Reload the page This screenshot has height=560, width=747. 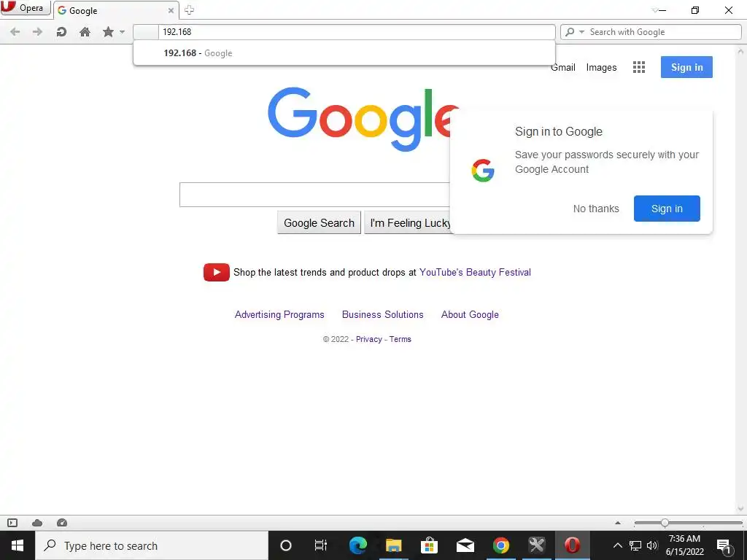point(61,32)
